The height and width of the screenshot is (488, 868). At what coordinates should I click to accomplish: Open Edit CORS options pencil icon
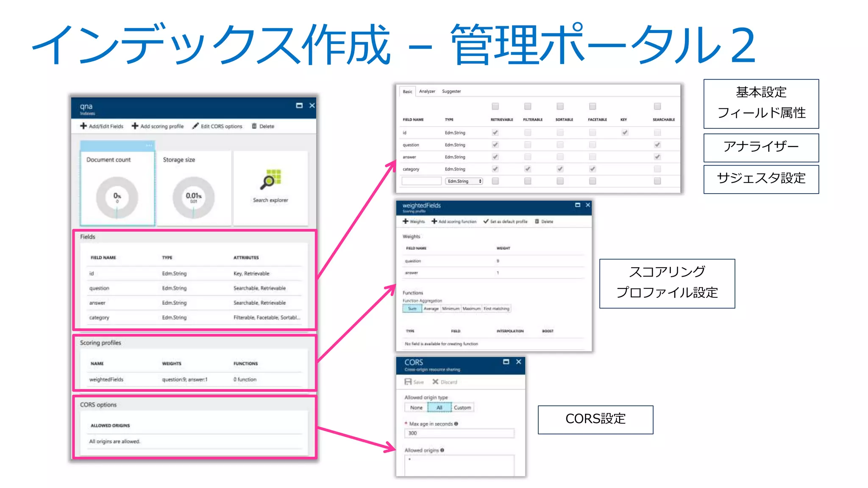pos(195,126)
